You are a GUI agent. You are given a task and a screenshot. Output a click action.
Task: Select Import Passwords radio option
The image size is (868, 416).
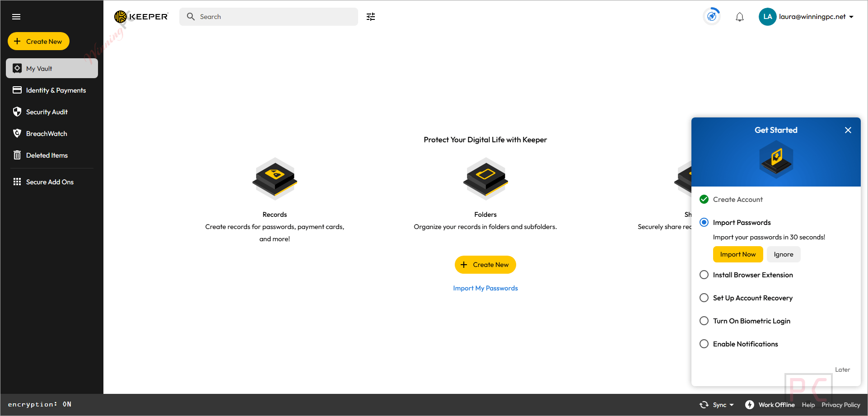click(704, 222)
